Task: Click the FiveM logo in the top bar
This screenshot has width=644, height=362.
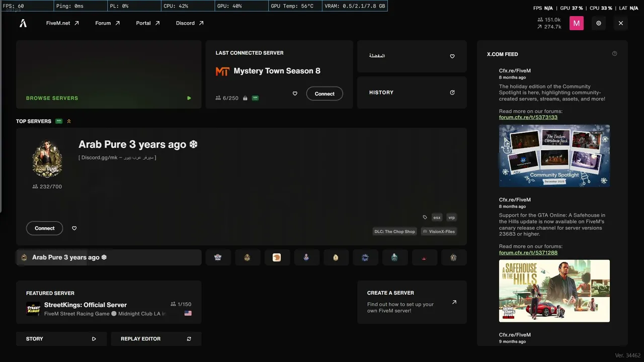Action: (x=23, y=23)
